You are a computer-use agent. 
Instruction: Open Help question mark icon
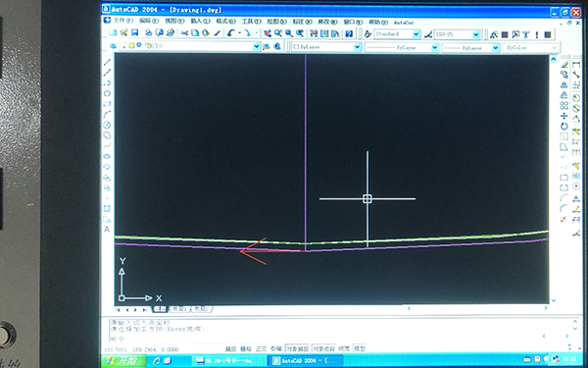pos(349,33)
